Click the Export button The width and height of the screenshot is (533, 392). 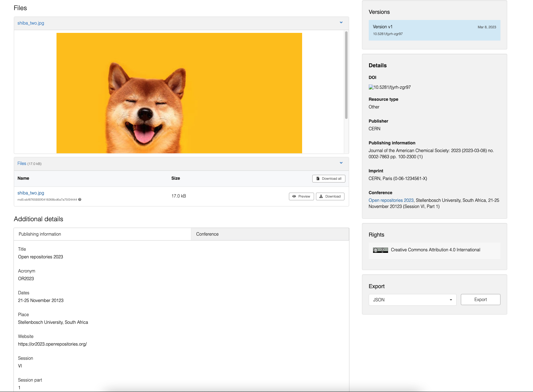(480, 300)
